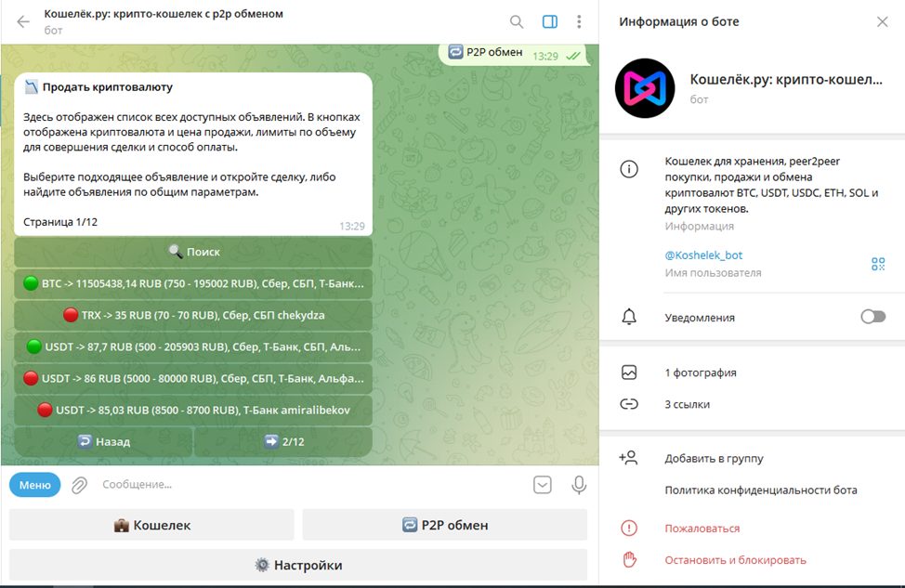Screen dimensions: 905x588
Task: Open the USDT 86 RUB offer
Action: tap(193, 379)
